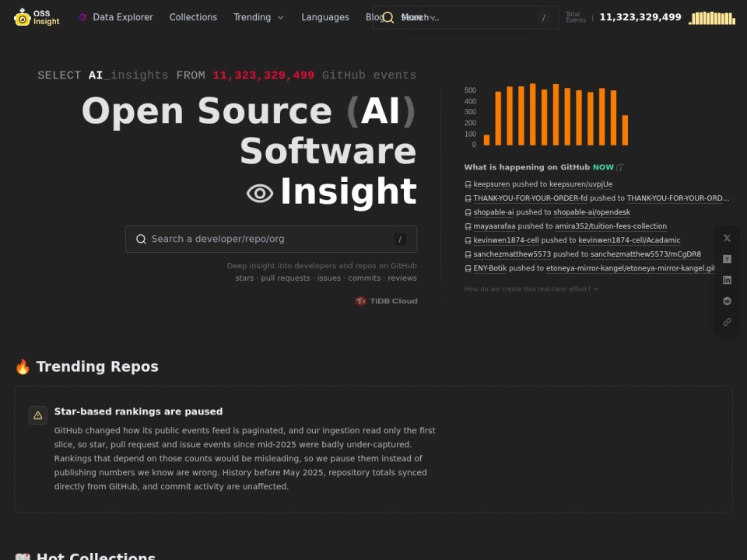This screenshot has height=560, width=747.
Task: Click the sanchezmatthew5573 user link
Action: point(512,254)
